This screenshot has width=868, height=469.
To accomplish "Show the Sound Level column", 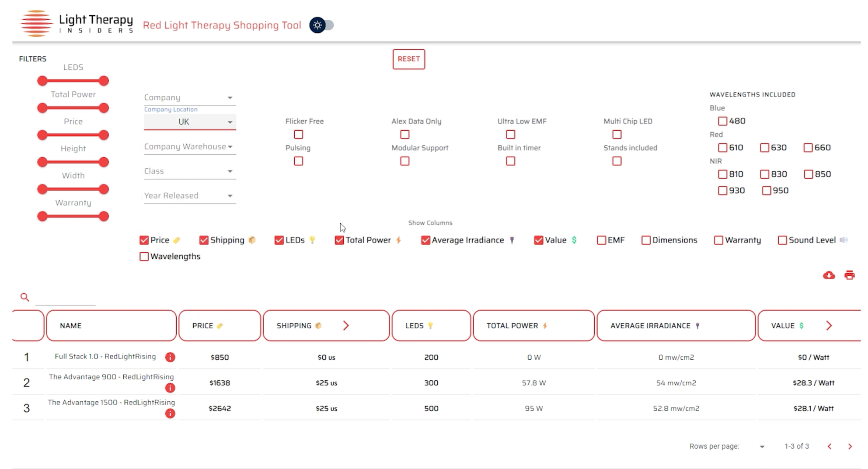I will 782,240.
